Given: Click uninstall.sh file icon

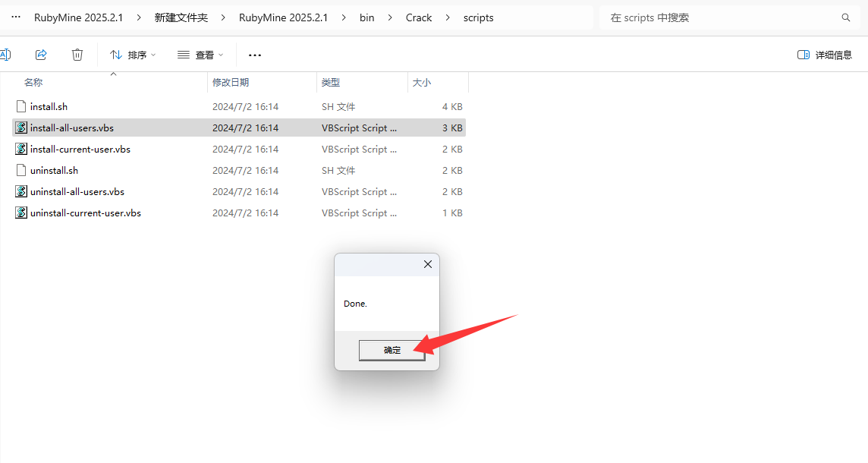Looking at the screenshot, I should (21, 171).
